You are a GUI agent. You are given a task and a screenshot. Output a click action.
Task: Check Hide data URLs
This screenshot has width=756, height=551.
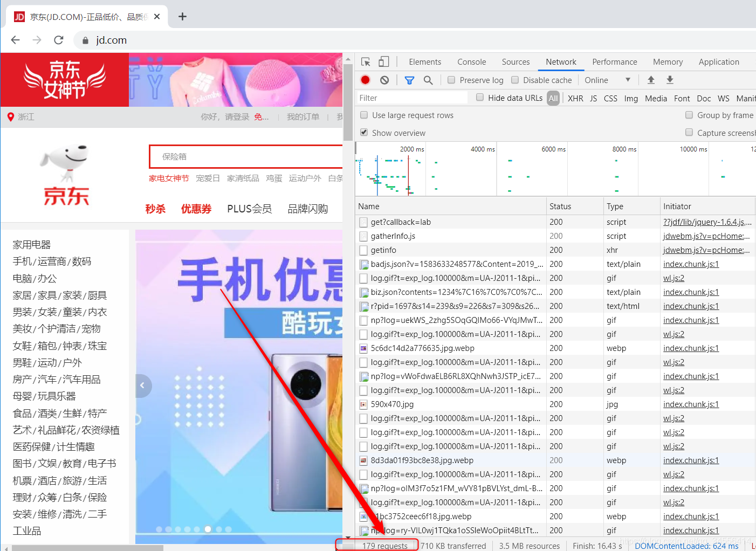(479, 98)
